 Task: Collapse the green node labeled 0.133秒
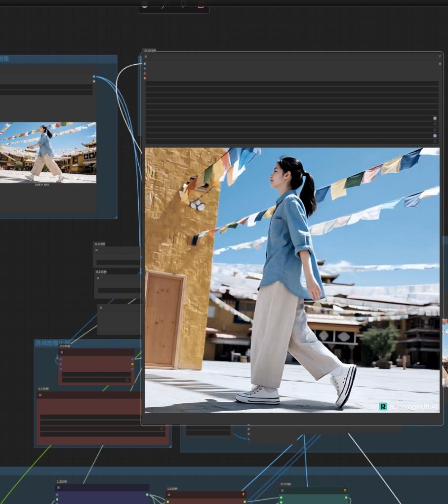(282, 491)
